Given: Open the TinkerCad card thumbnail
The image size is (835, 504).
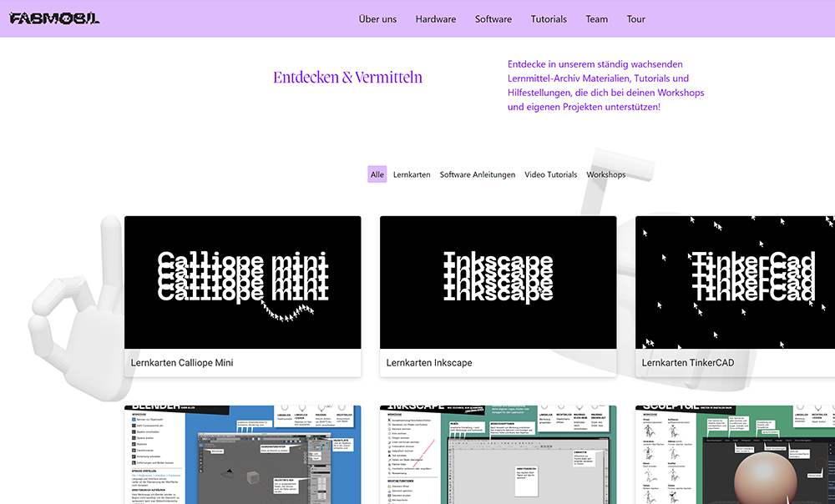Looking at the screenshot, I should [x=735, y=283].
